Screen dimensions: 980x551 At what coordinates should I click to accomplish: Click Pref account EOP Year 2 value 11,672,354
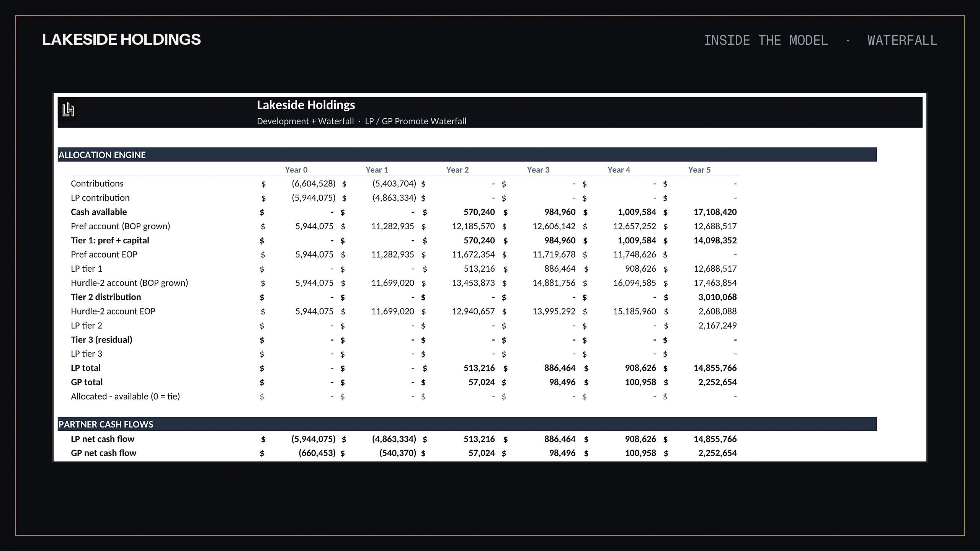(x=474, y=254)
